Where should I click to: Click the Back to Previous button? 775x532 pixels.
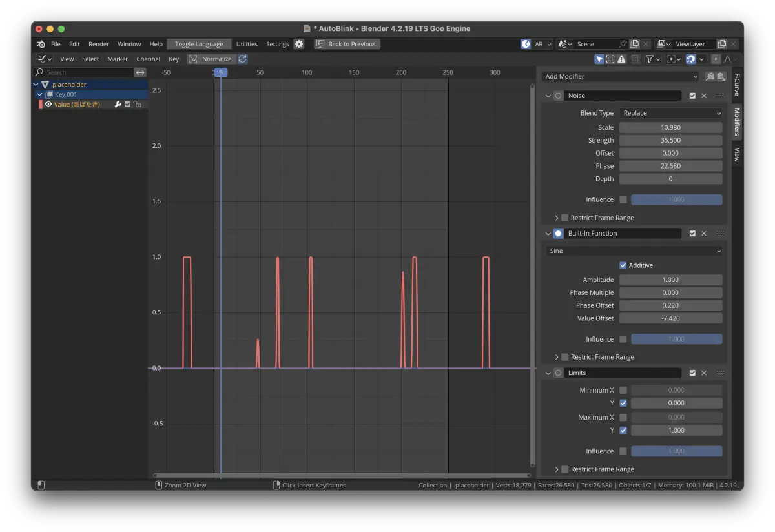click(x=347, y=44)
